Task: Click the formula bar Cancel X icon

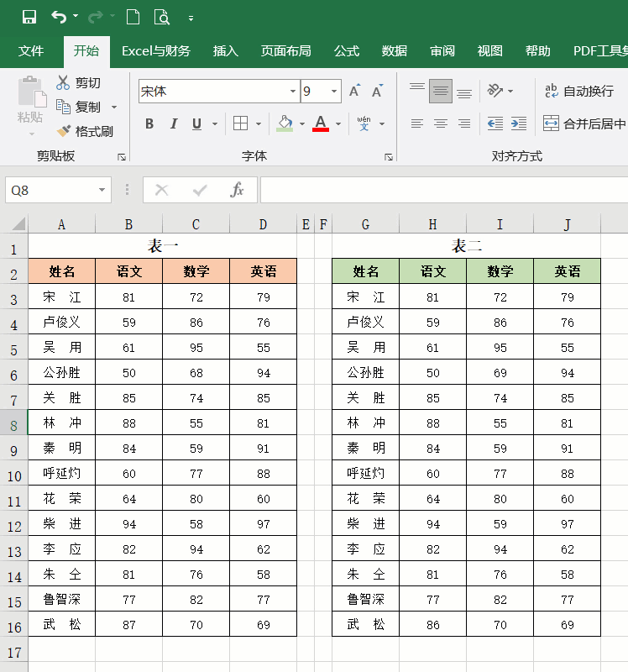Action: pos(161,190)
